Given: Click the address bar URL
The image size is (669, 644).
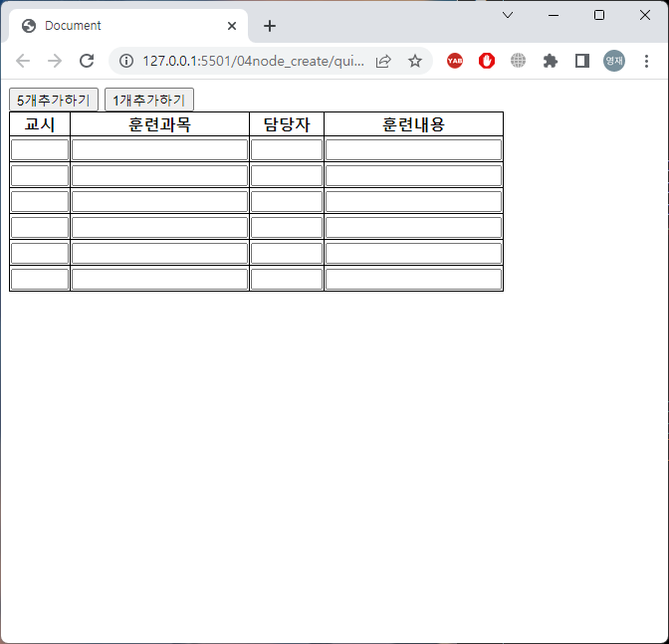Looking at the screenshot, I should click(x=253, y=61).
